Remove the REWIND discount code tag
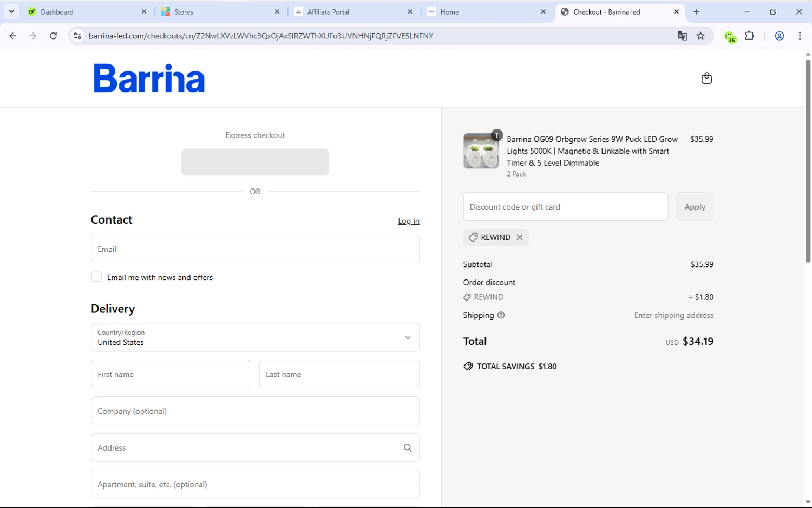Viewport: 812px width, 508px height. 520,237
